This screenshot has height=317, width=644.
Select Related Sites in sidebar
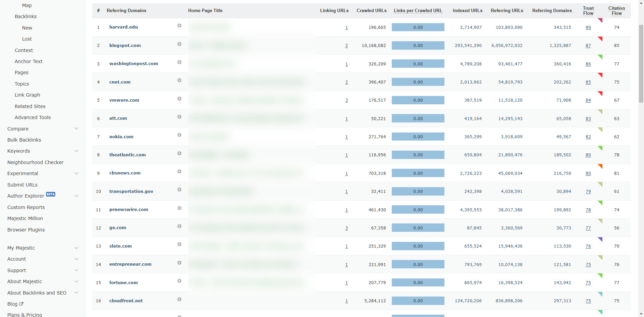[x=30, y=106]
